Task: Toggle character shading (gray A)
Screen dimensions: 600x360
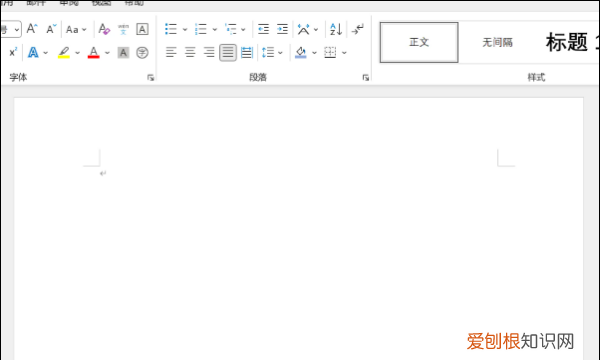Action: click(123, 52)
